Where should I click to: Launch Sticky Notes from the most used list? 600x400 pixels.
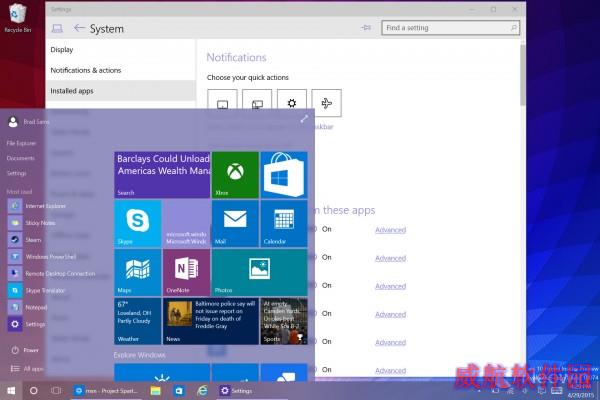[32, 223]
